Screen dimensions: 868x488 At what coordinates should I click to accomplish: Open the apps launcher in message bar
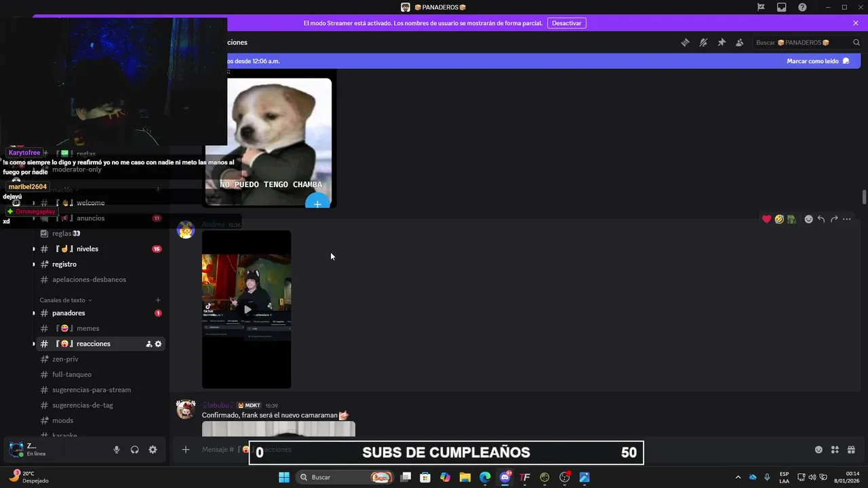(835, 449)
